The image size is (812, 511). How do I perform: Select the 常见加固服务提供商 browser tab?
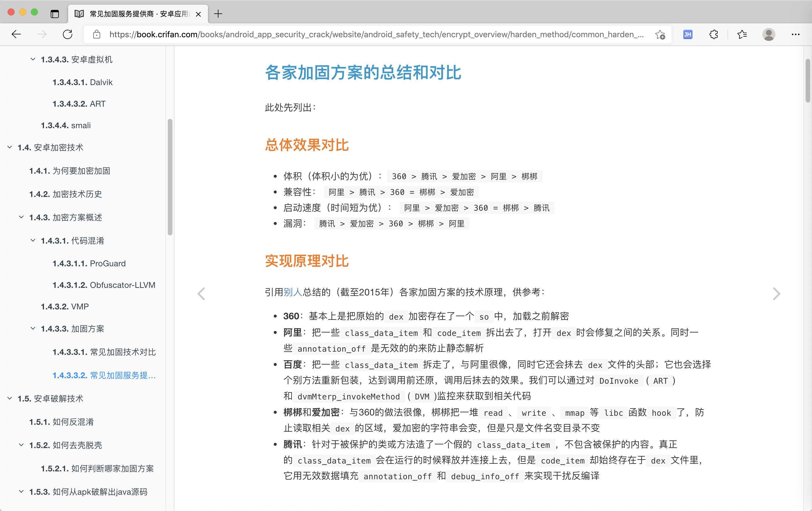tap(138, 14)
